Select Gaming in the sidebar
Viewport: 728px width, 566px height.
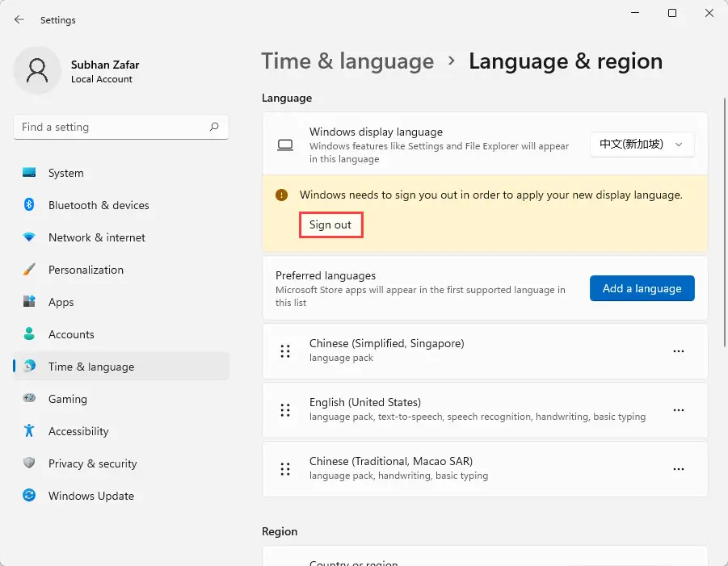click(120, 399)
